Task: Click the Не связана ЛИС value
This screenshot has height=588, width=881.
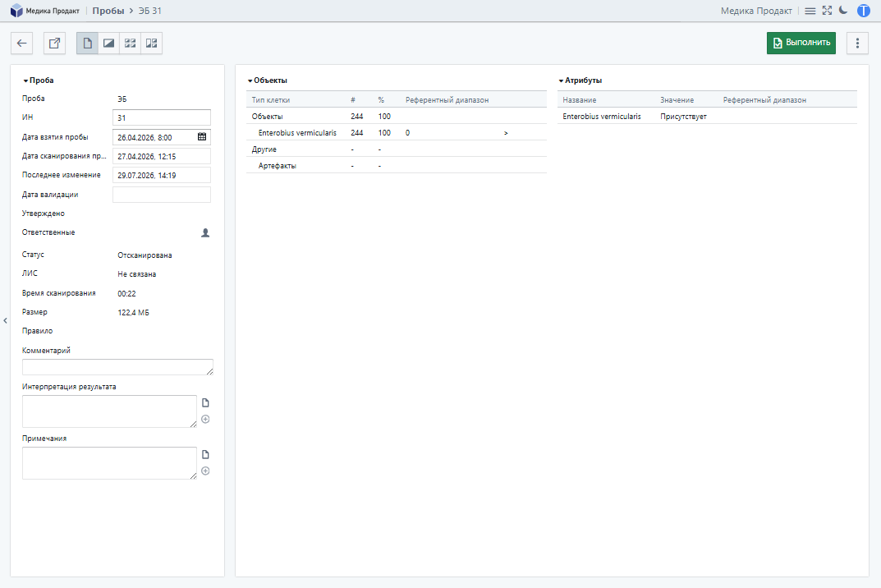Action: (x=137, y=274)
